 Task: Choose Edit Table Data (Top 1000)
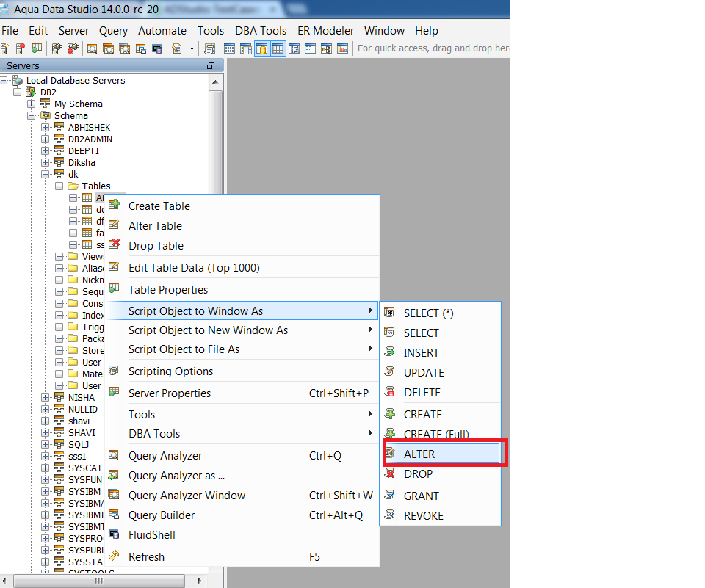tap(243, 267)
